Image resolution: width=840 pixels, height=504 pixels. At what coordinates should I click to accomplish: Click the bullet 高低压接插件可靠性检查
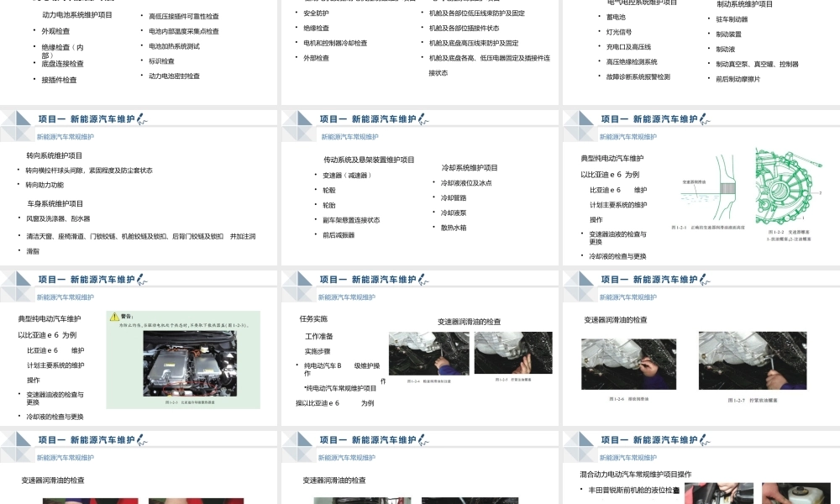pos(184,17)
